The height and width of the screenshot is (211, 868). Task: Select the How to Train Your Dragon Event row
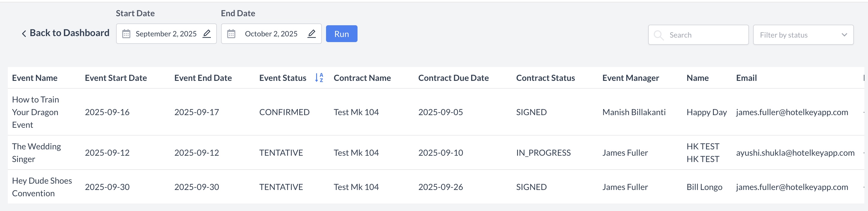[x=35, y=112]
